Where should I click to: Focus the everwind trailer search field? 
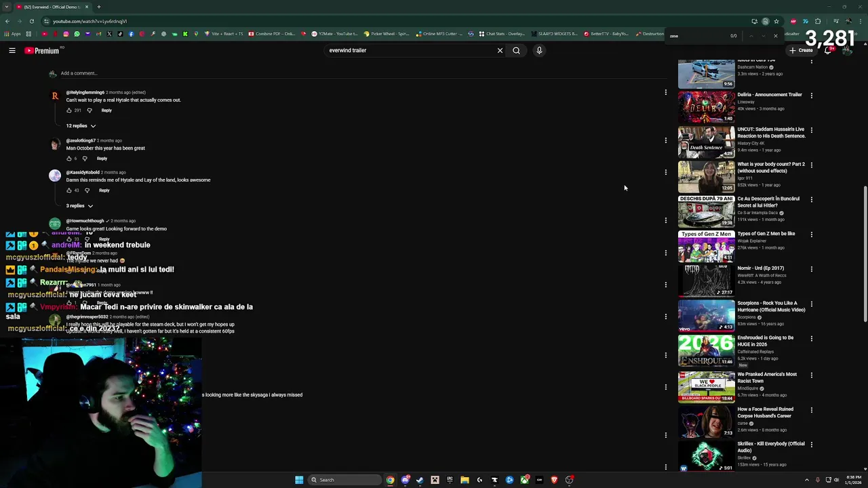[410, 50]
